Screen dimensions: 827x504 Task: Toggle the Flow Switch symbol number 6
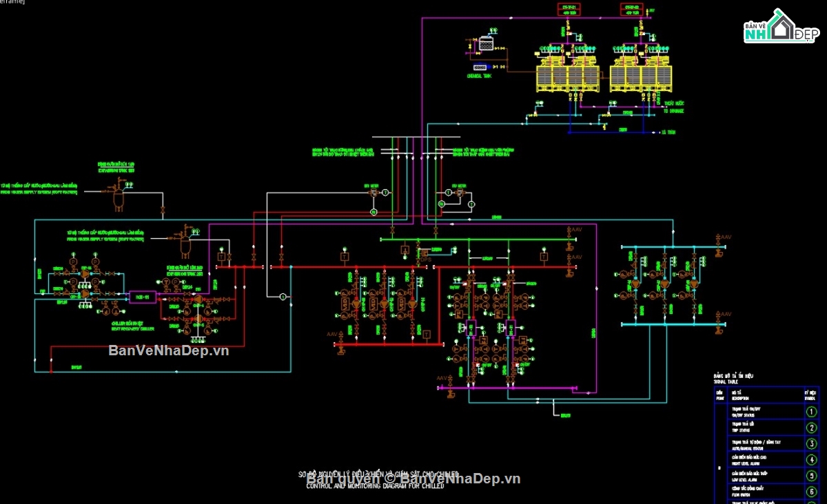811,491
